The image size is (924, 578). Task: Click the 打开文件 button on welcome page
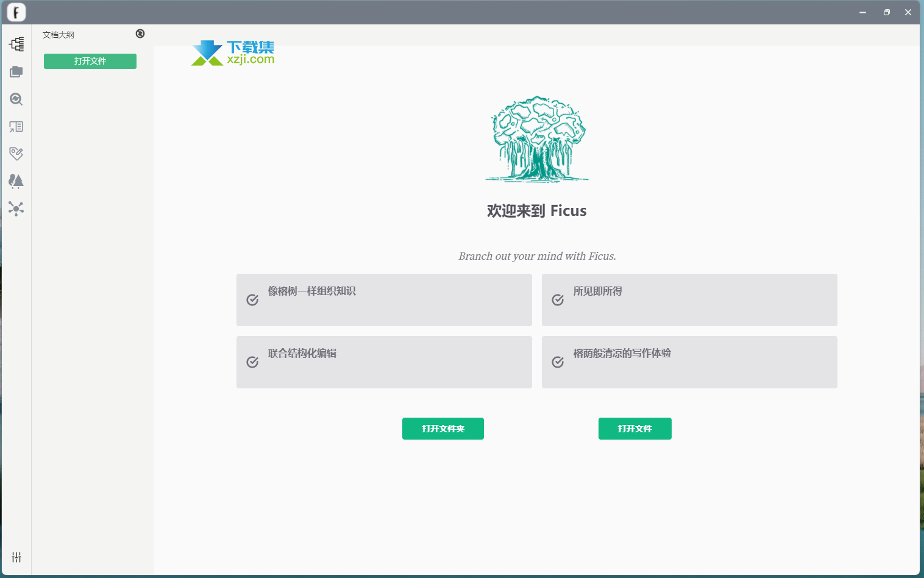coord(635,429)
